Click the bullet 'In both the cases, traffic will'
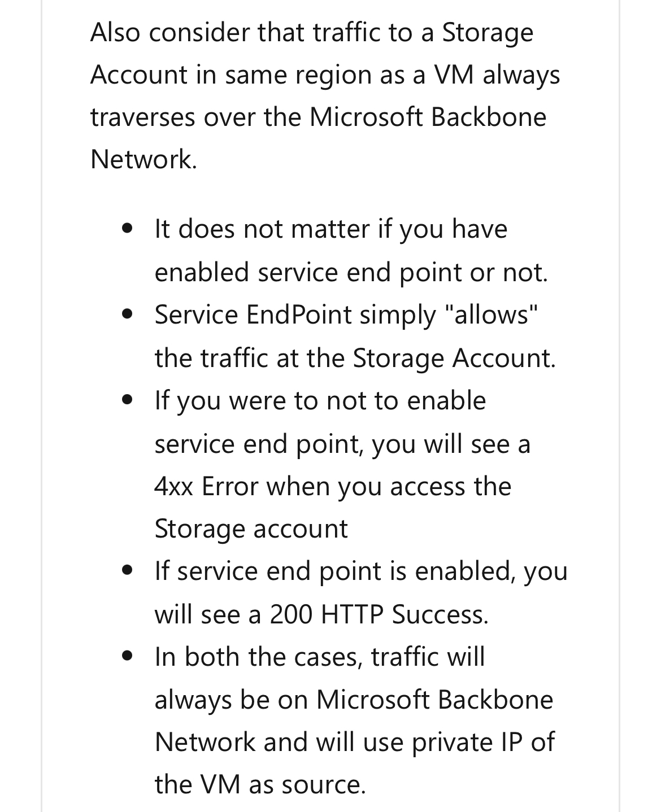The height and width of the screenshot is (812, 661). pos(355,721)
